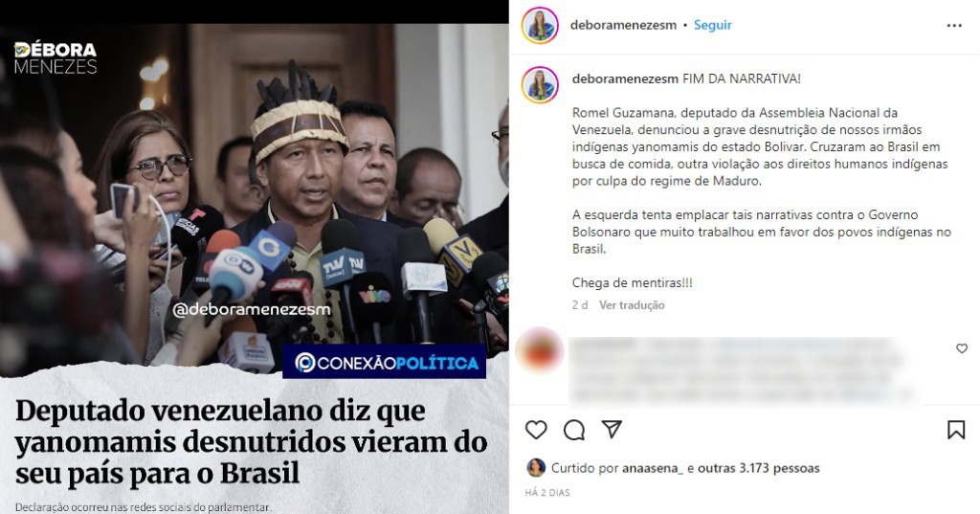Open deboramenezesm profile from header username
The width and height of the screenshot is (980, 514).
(x=623, y=25)
